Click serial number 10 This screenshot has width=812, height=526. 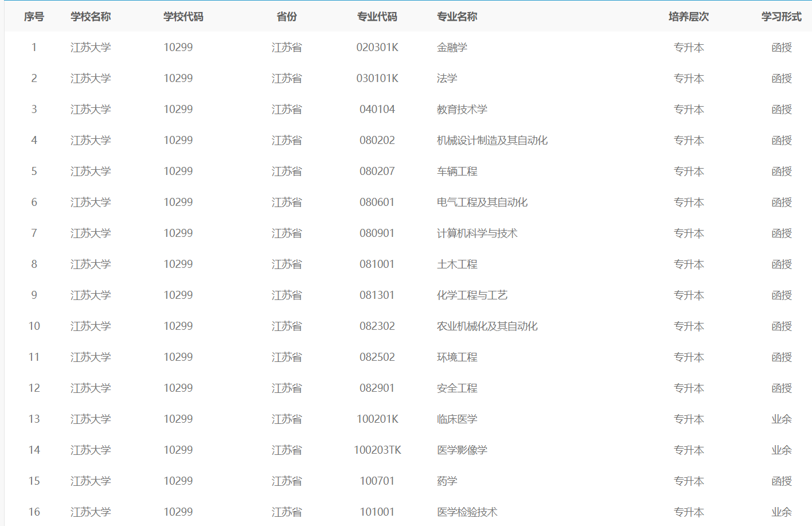34,326
